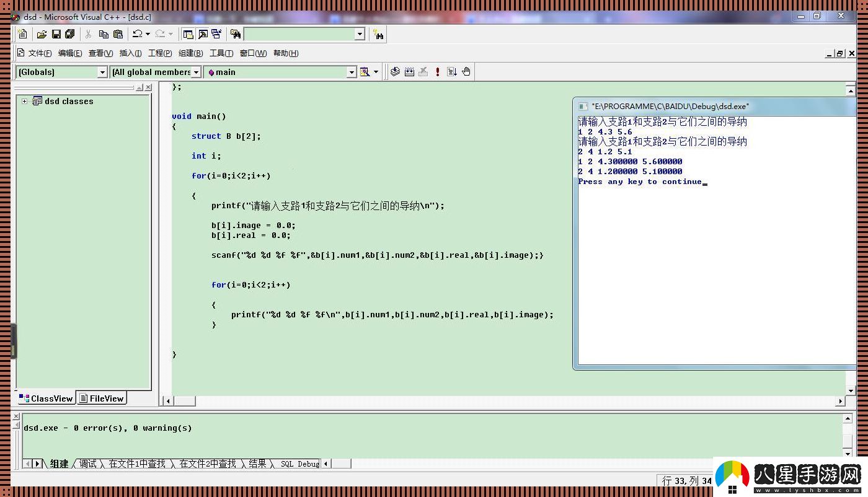The width and height of the screenshot is (868, 497).
Task: Select dsd classes in the tree
Action: [69, 101]
